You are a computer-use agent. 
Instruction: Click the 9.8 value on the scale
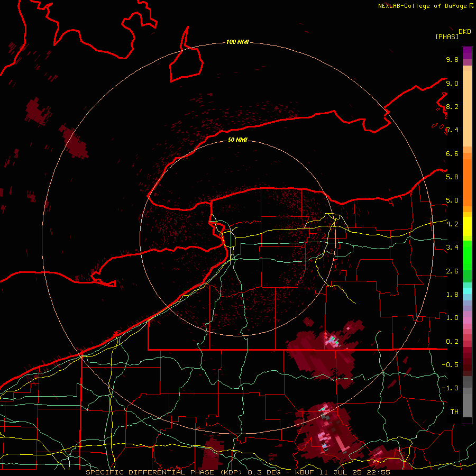click(x=452, y=59)
